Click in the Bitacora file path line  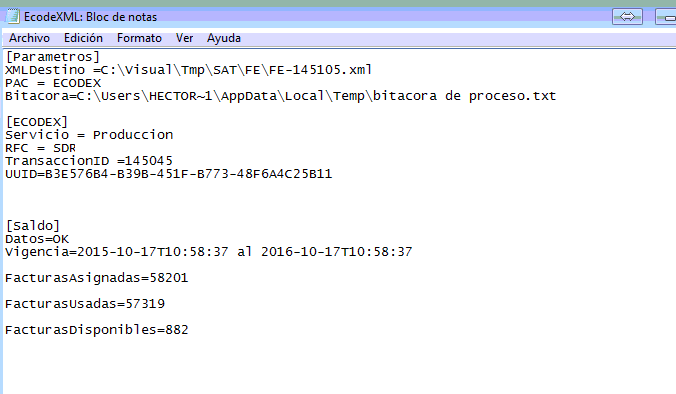(x=281, y=96)
